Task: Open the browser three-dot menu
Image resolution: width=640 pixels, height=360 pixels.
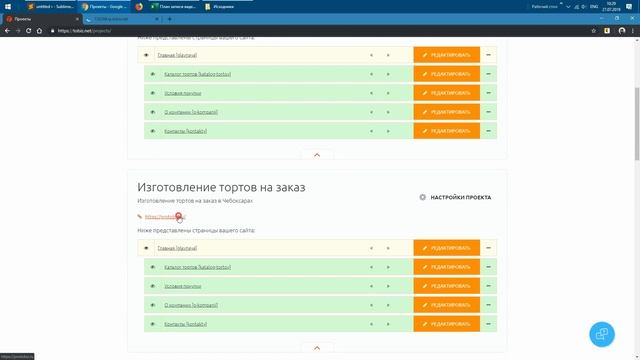Action: click(633, 31)
